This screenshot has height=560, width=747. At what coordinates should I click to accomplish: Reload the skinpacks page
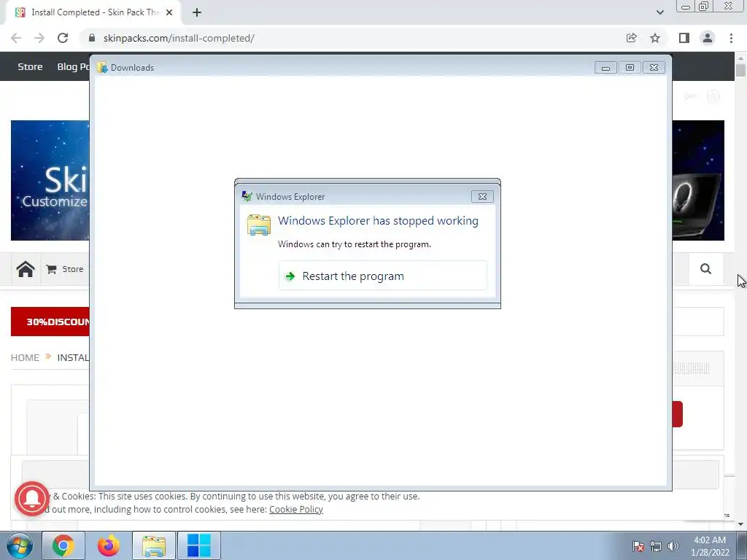pyautogui.click(x=63, y=38)
